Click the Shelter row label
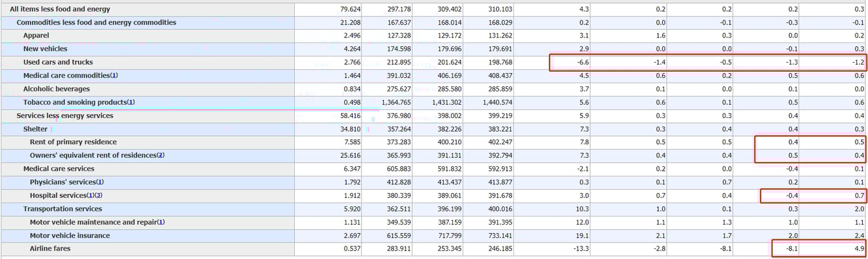Image resolution: width=868 pixels, height=259 pixels. coord(35,129)
